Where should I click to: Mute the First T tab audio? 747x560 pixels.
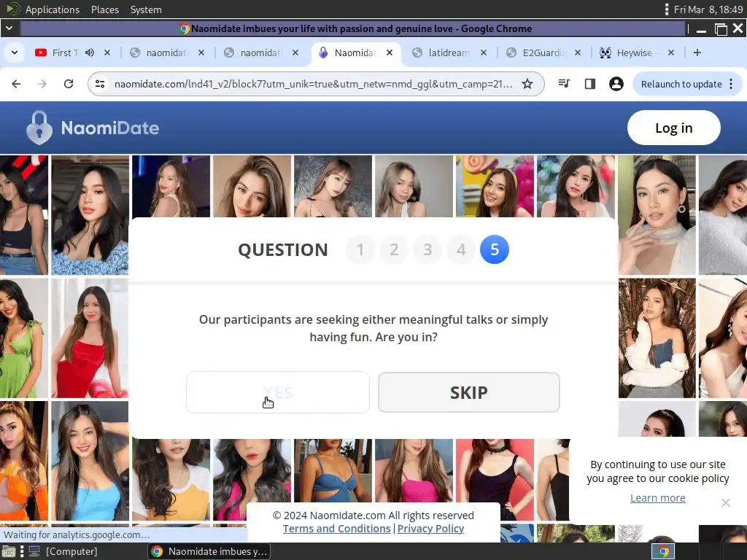90,52
